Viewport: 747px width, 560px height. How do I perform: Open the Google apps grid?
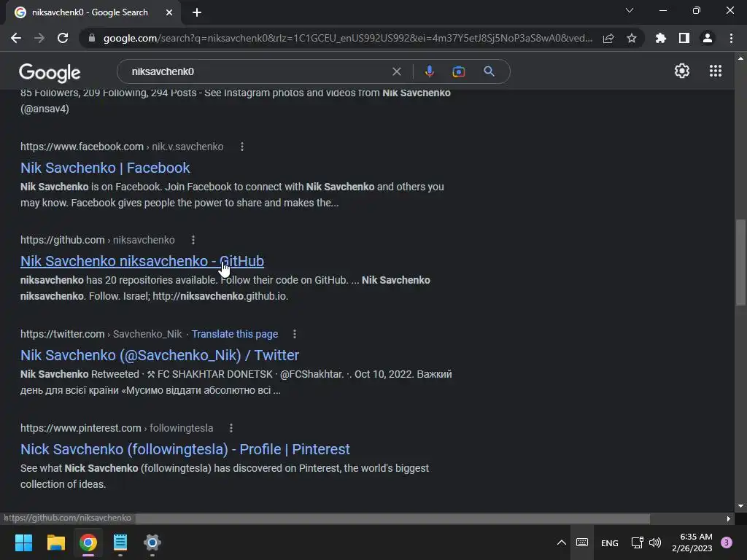[716, 71]
